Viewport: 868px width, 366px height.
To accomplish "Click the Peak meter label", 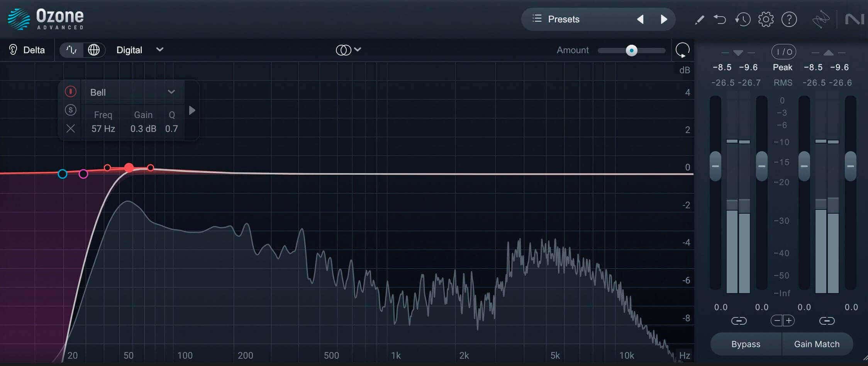I will (x=782, y=67).
